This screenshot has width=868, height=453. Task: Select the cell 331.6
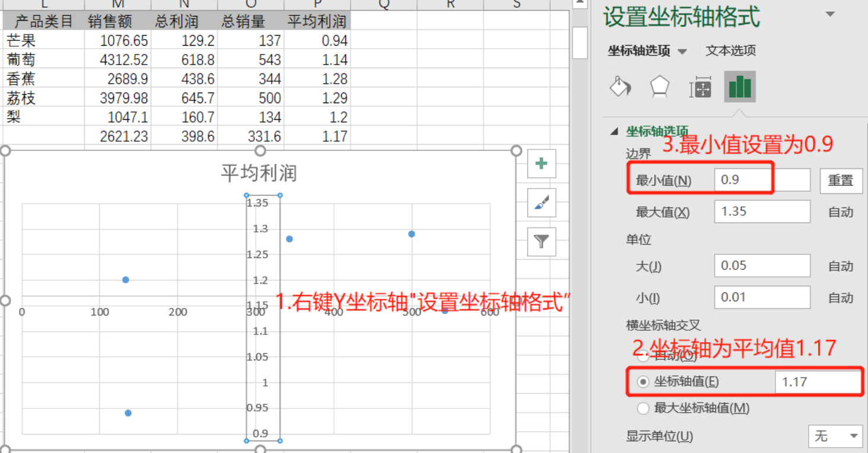click(250, 136)
